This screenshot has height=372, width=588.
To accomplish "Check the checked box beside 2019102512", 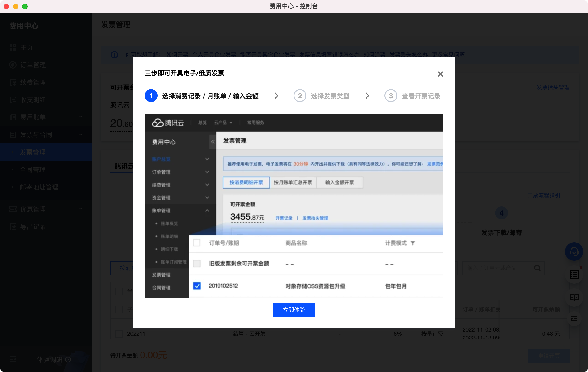I will click(x=197, y=286).
